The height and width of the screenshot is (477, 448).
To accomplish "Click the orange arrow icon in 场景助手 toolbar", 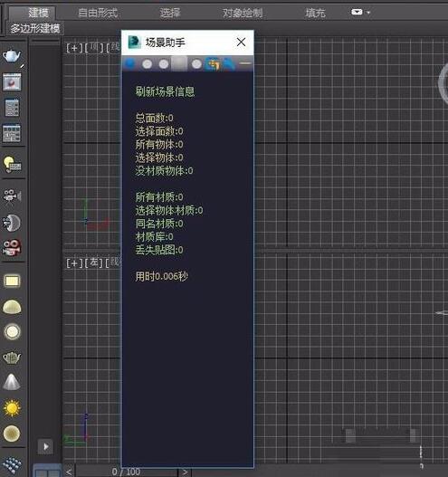I will coord(213,64).
